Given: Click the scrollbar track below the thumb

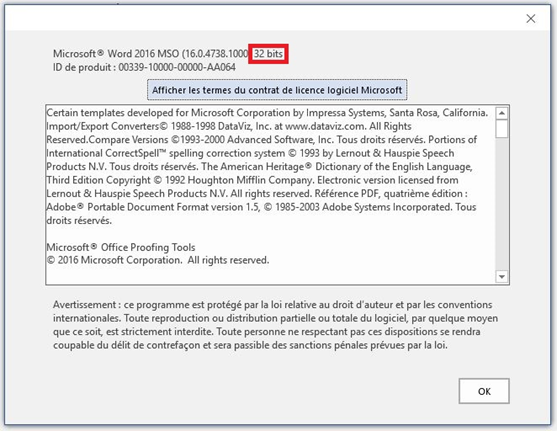Looking at the screenshot, I should point(502,204).
